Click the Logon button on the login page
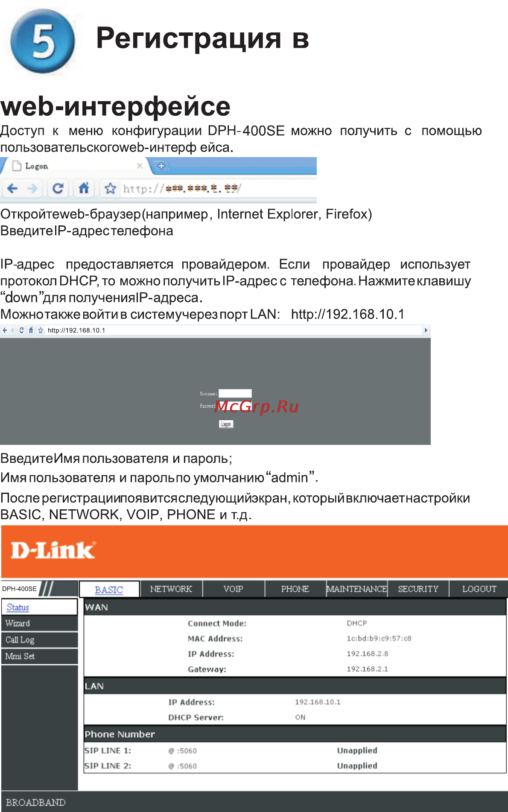 [226, 424]
